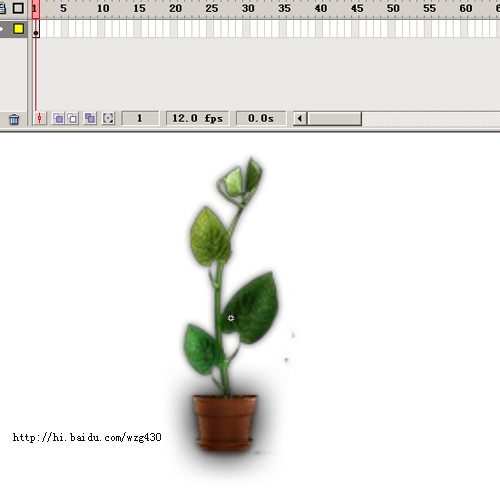
Task: Click the yellow layer outline color swatch
Action: pos(19,29)
